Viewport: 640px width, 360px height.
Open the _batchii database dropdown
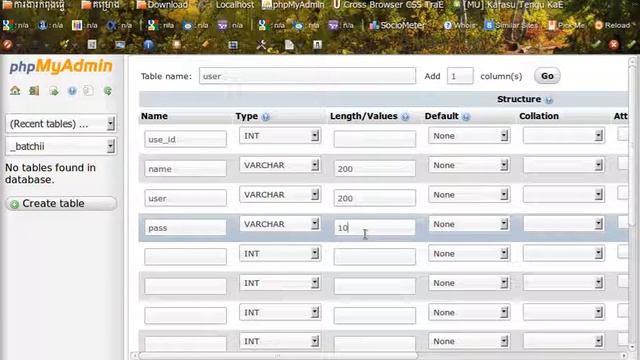point(60,146)
